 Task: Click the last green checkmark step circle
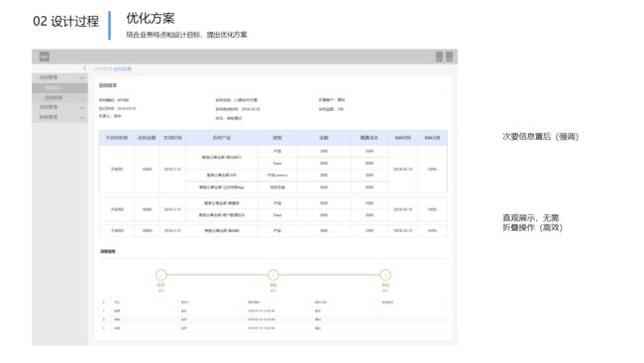point(385,275)
